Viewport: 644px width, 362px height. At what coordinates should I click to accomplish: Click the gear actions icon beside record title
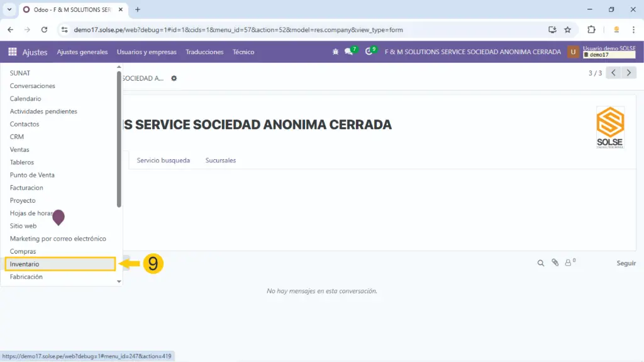[174, 78]
